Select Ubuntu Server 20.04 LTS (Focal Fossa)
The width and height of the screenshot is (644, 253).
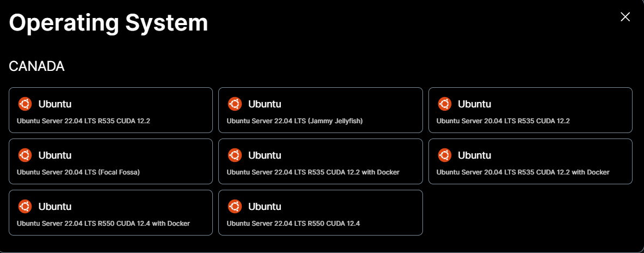pyautogui.click(x=111, y=161)
